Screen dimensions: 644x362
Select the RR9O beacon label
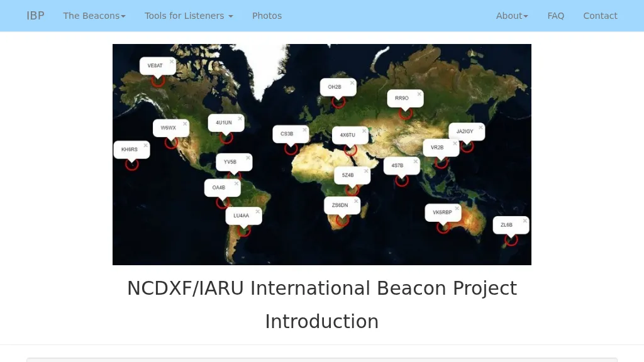(x=402, y=98)
